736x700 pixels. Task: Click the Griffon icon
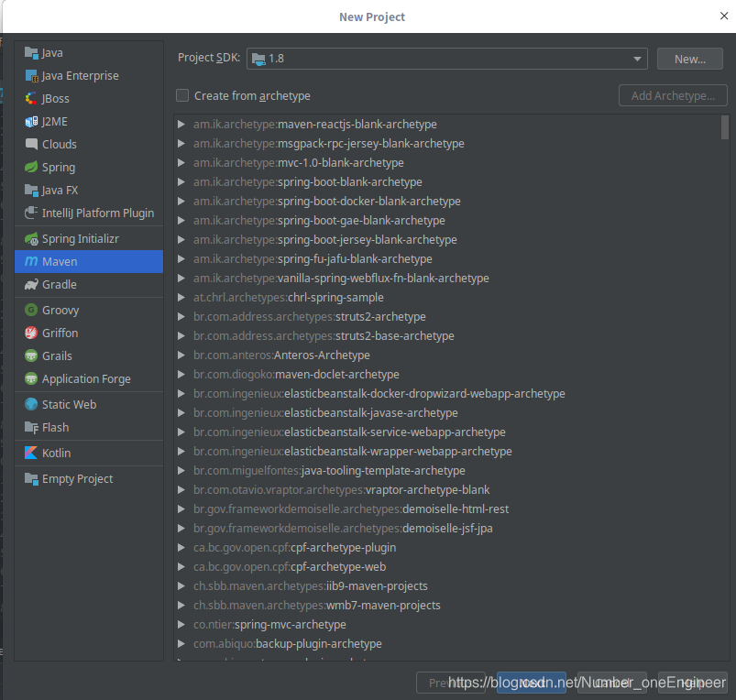(31, 334)
